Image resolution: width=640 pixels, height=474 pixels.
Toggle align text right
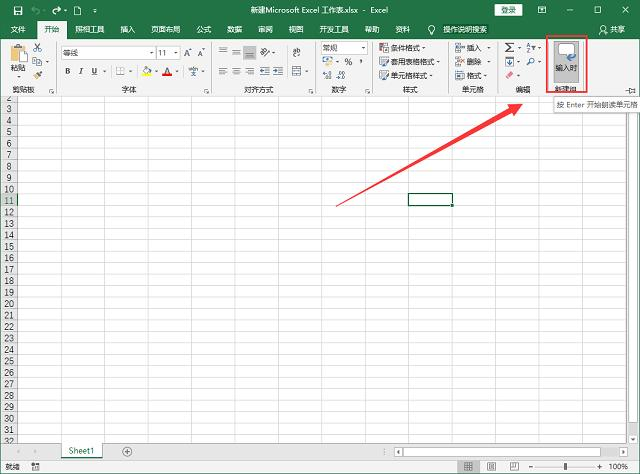(250, 71)
